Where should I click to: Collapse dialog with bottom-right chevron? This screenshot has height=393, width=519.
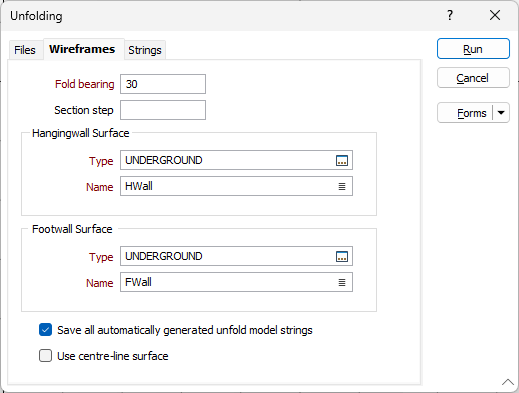508,382
